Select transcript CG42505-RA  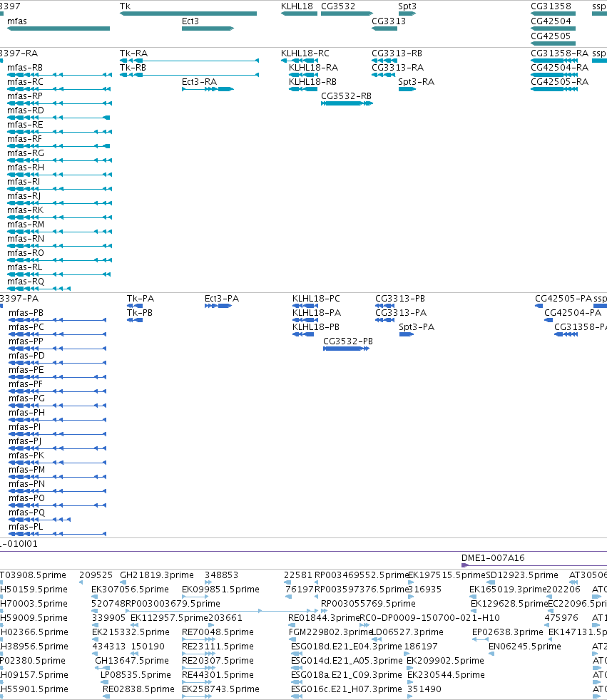click(554, 89)
